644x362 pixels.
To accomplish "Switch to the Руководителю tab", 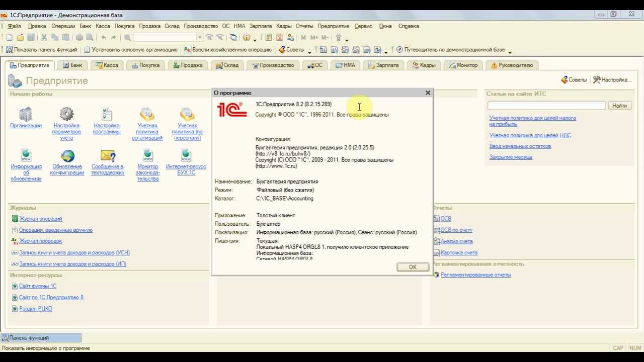I will click(x=512, y=65).
